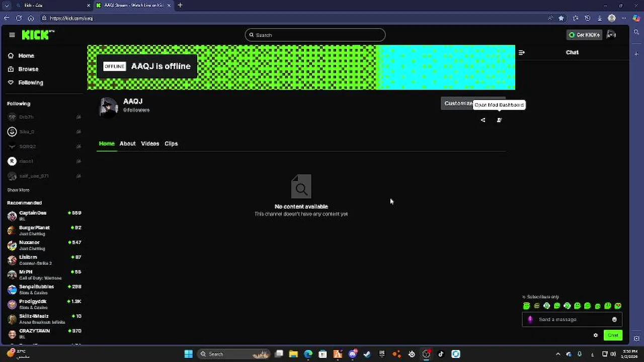Collapse the chat panel arrow icon
Image resolution: width=644 pixels, height=362 pixels.
(522, 52)
